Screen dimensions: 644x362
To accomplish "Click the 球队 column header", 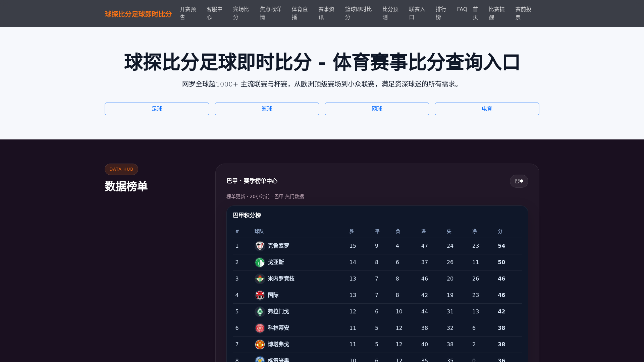I will tap(259, 232).
